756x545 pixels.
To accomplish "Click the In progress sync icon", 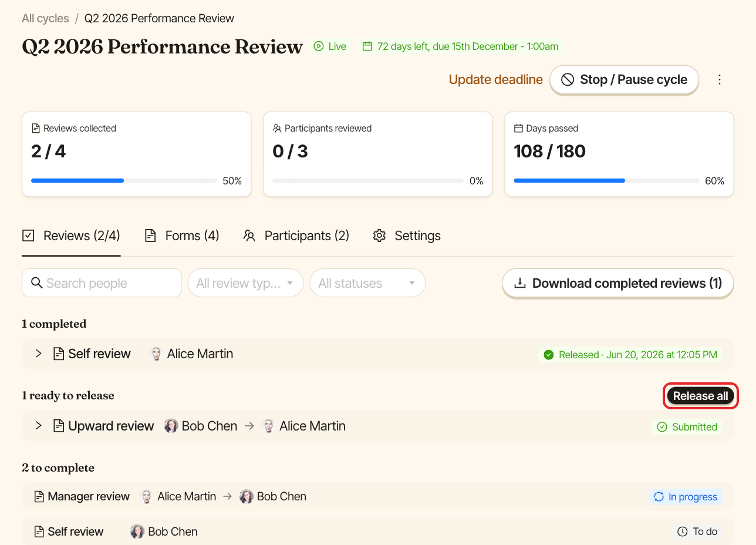I will pyautogui.click(x=659, y=497).
